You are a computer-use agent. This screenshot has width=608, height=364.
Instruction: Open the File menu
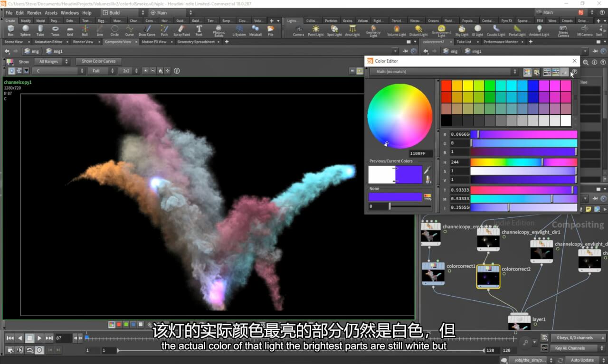point(9,13)
